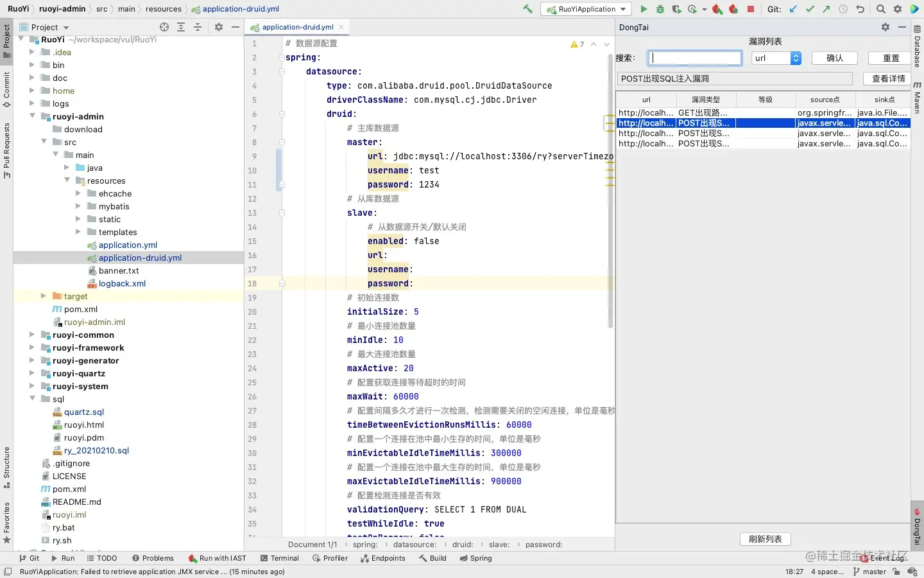Open Run with IAST tool window
The image size is (924, 578).
pyautogui.click(x=218, y=558)
